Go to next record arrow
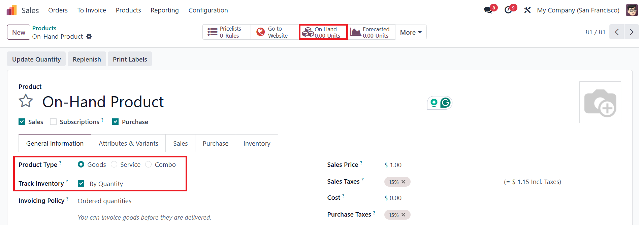The image size is (644, 225). click(x=632, y=32)
